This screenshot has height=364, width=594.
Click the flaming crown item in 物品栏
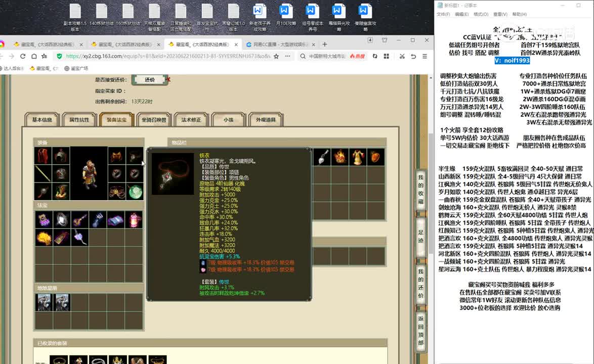pyautogui.click(x=340, y=157)
